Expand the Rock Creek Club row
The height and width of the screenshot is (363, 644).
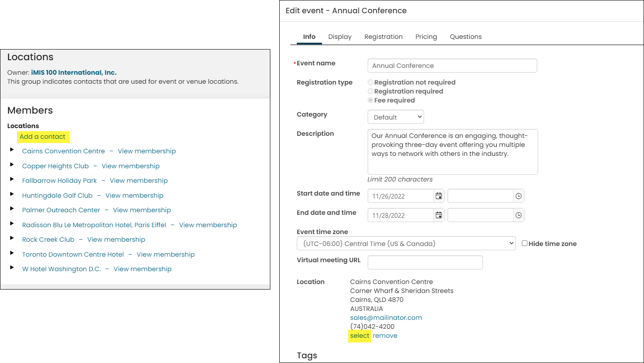click(12, 238)
